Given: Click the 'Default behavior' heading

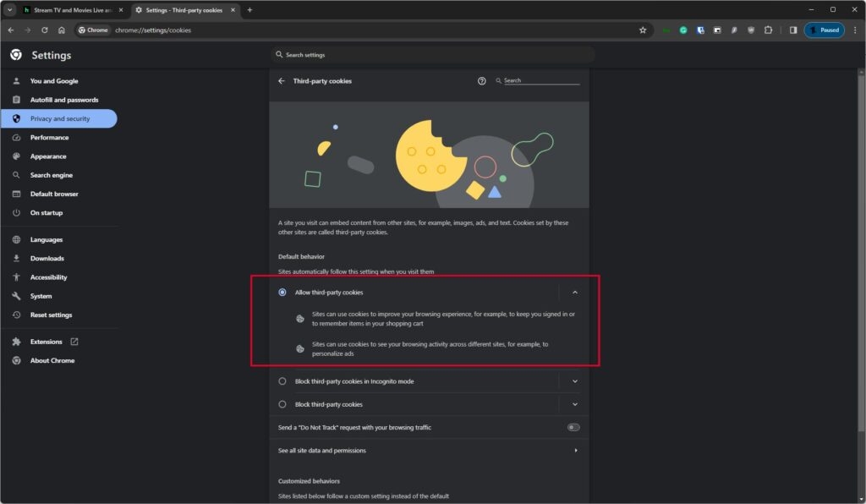Looking at the screenshot, I should 301,257.
